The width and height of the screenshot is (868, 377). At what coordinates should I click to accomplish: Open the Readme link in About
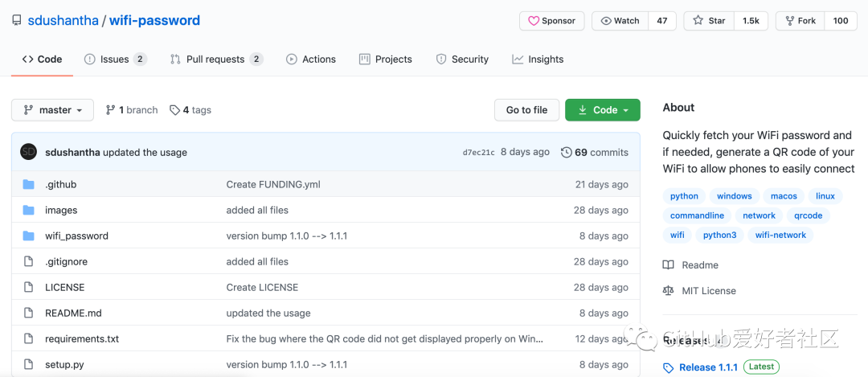pyautogui.click(x=691, y=265)
